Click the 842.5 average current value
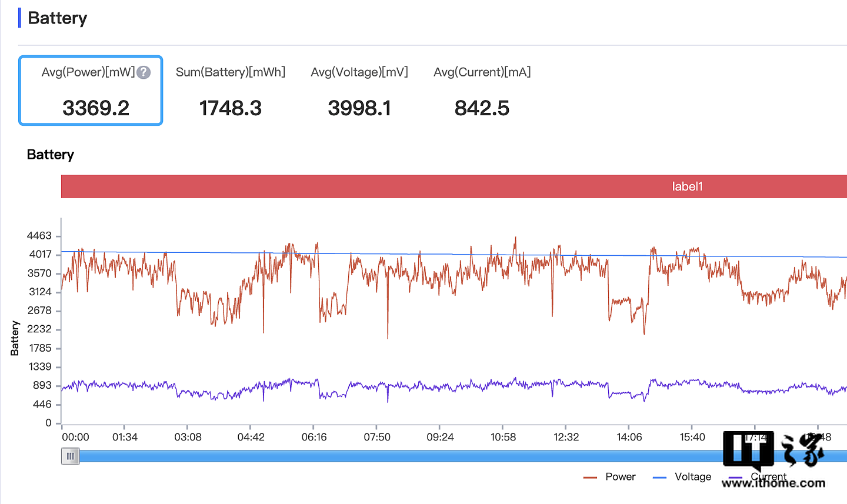 point(482,108)
